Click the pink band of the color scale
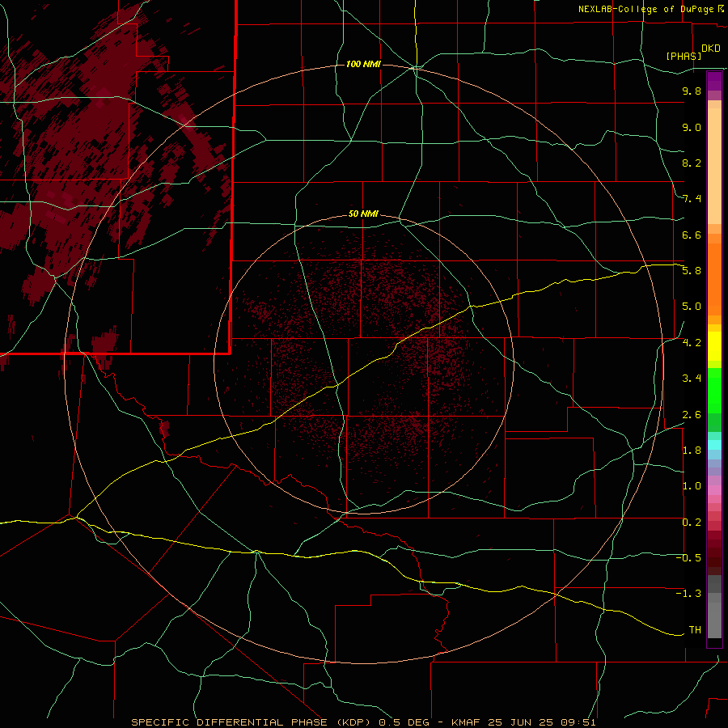 pyautogui.click(x=714, y=490)
